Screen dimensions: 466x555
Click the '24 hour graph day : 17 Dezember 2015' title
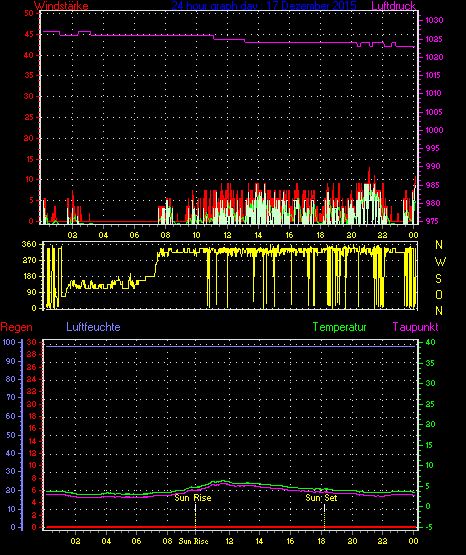coord(264,6)
